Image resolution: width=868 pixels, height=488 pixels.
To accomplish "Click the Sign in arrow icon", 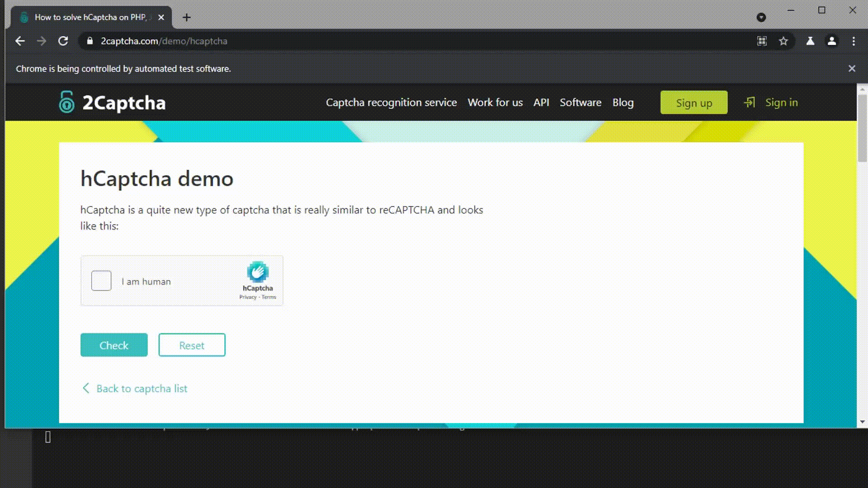I will coord(750,103).
